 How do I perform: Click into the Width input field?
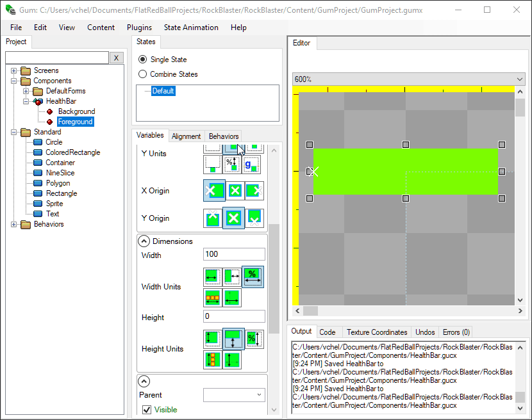click(234, 254)
